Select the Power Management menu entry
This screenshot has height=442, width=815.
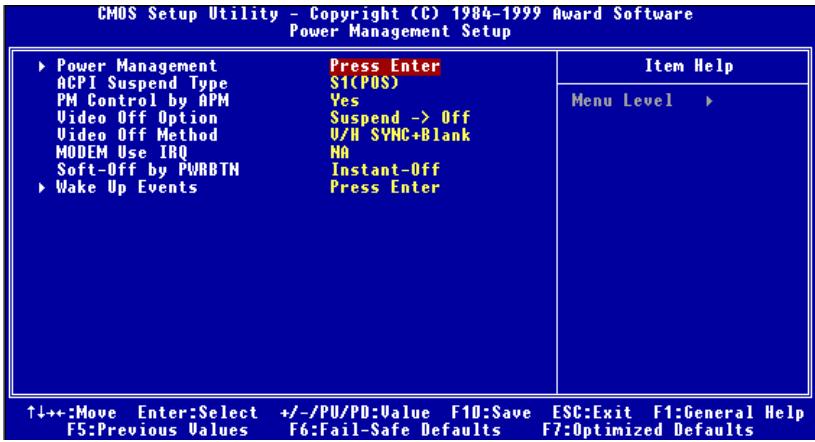pos(137,66)
